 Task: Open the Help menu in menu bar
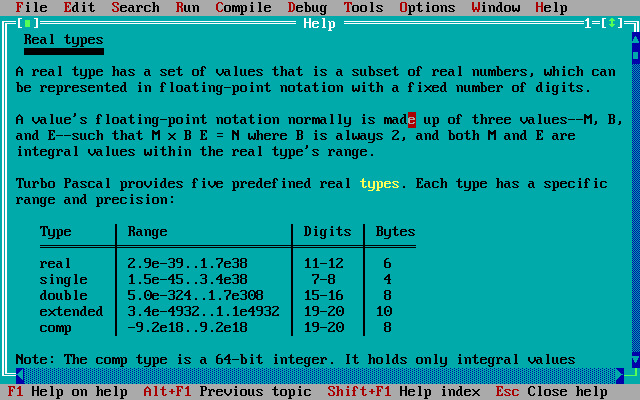point(551,7)
